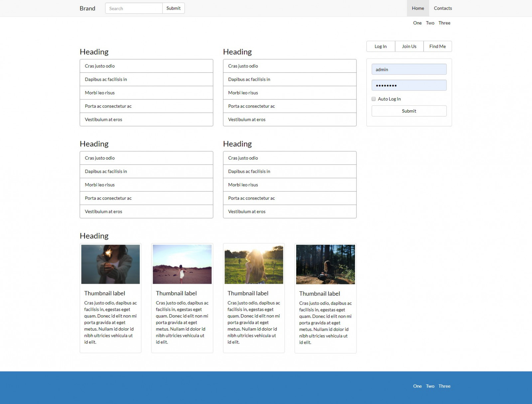Click the One link under the navbar
The width and height of the screenshot is (532, 404).
click(x=417, y=23)
